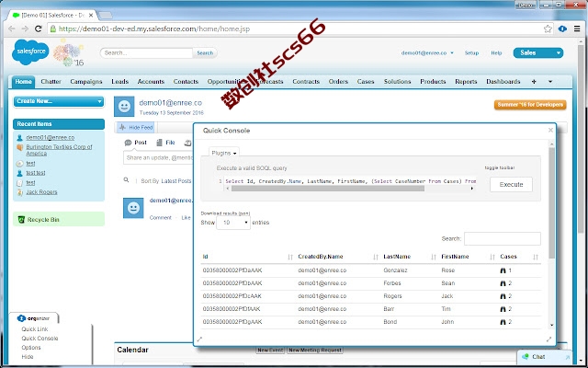Screen dimensions: 588x368
Task: Click the browser forward arrow
Action: pyautogui.click(x=25, y=29)
